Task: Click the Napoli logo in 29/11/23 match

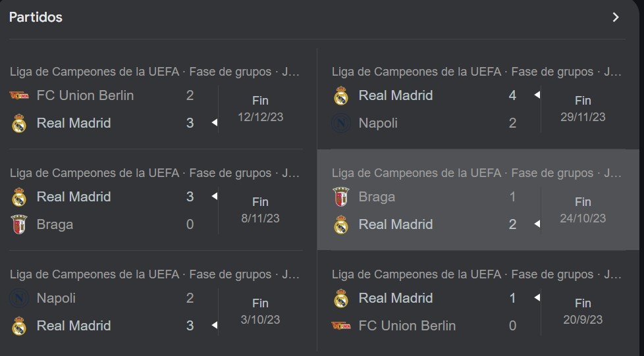Action: [340, 123]
